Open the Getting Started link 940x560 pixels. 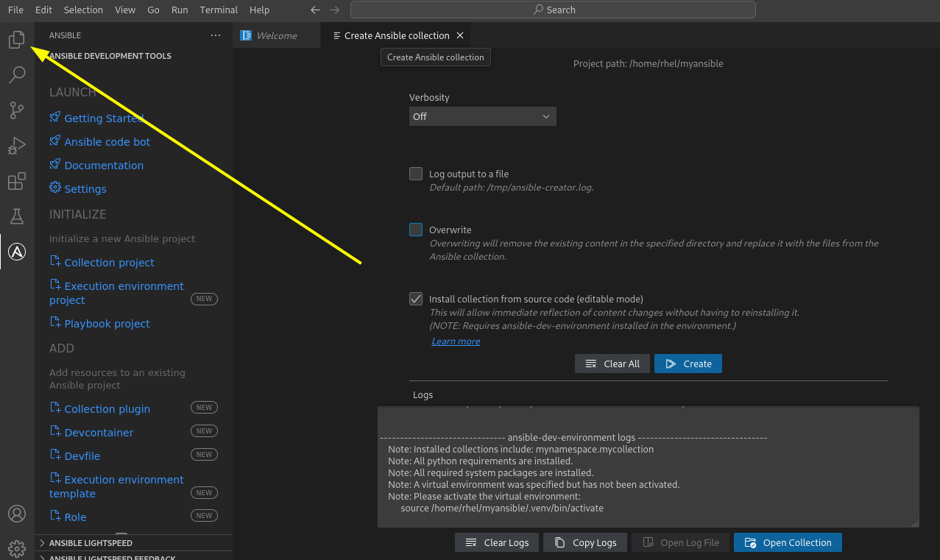(104, 118)
